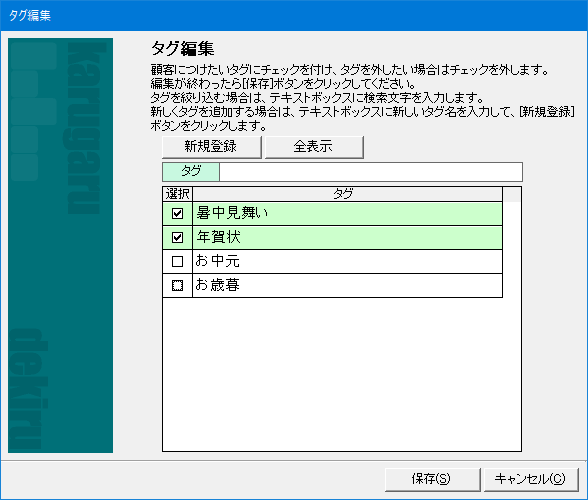Click the green タグ label beside textbox
The image size is (588, 500).
tap(191, 172)
